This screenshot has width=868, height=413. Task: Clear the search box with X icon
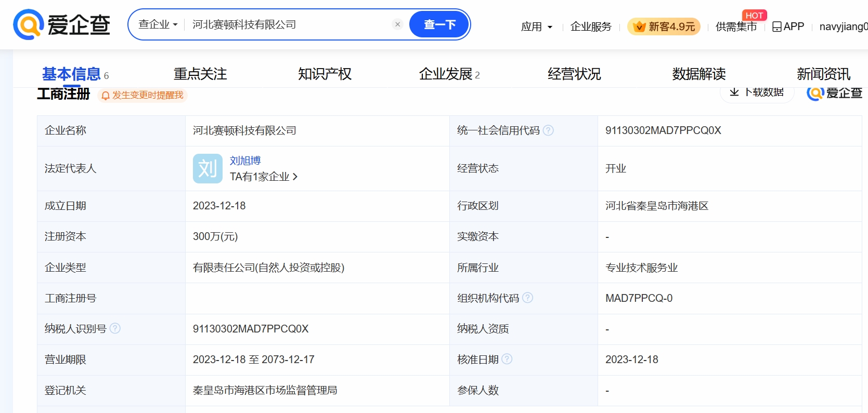(x=397, y=24)
